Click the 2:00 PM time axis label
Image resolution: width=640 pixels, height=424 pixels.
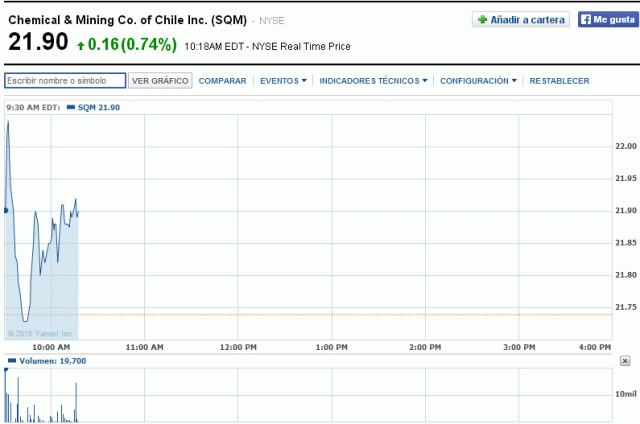pyautogui.click(x=425, y=347)
